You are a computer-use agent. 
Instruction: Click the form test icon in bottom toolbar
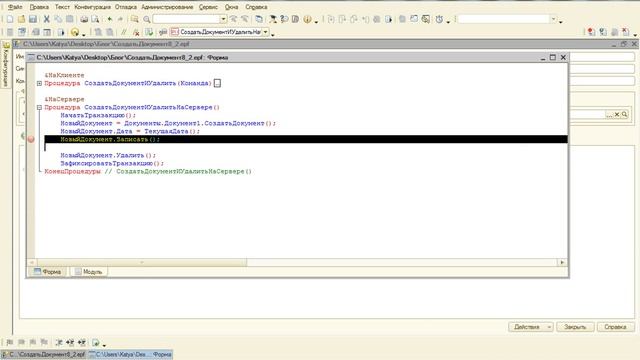(x=96, y=342)
